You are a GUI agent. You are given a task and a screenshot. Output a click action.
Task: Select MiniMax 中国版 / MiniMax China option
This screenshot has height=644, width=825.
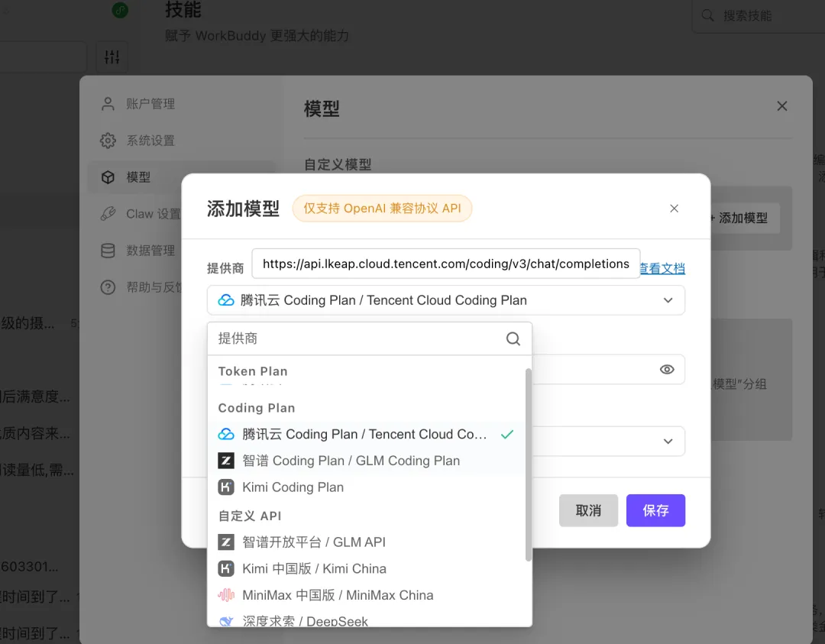[x=366, y=595]
